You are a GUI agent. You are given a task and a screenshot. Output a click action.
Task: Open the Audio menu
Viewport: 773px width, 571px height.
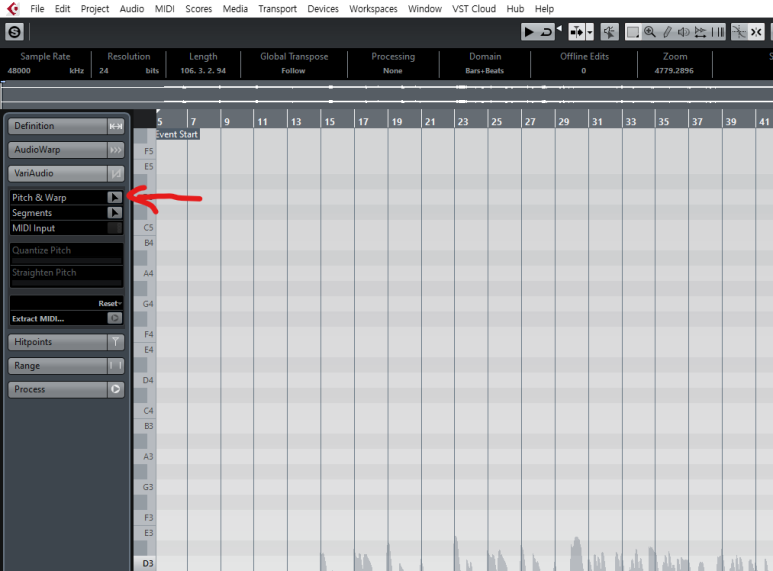[x=132, y=9]
